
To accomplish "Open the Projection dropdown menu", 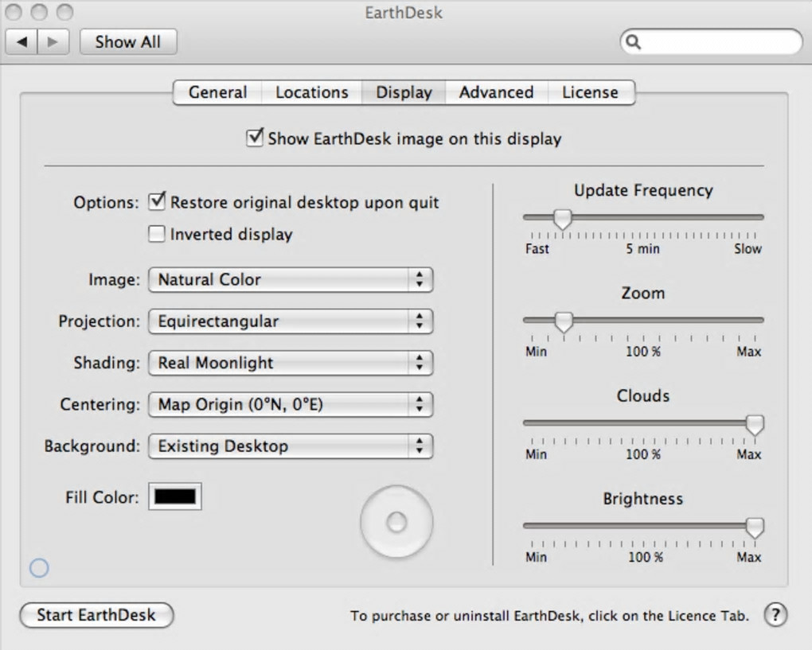I will click(x=291, y=321).
